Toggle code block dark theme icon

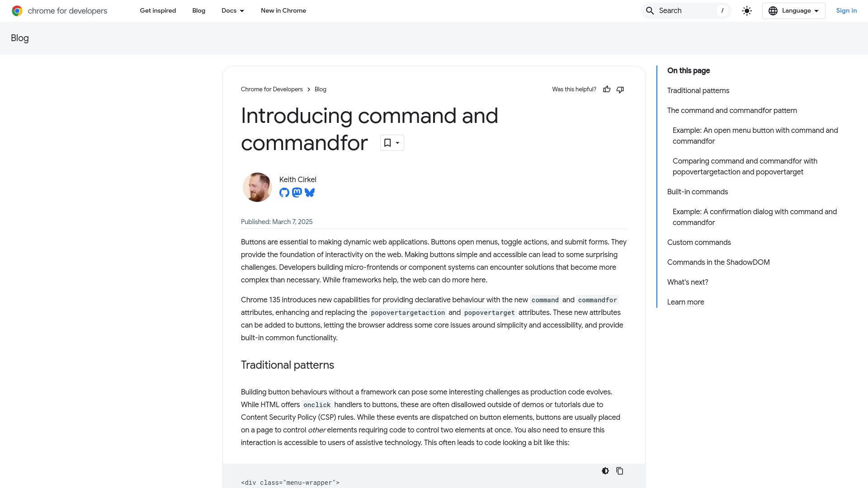coord(605,471)
